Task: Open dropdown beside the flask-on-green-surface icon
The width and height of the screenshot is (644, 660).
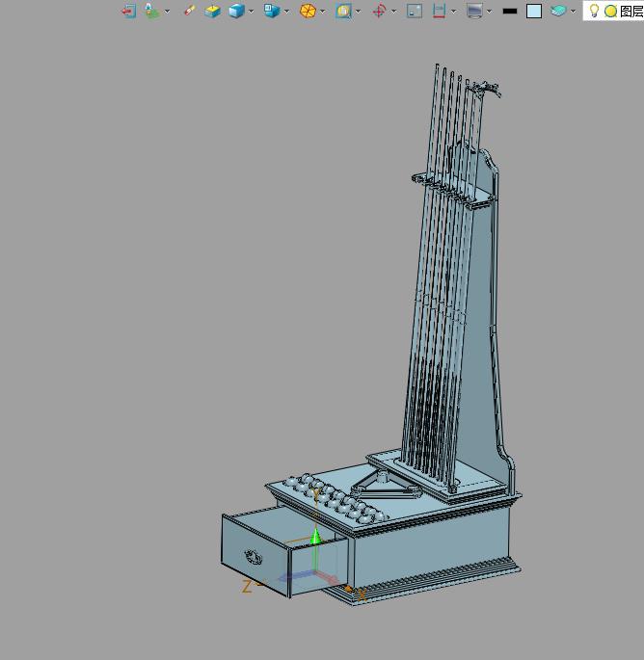Action: pos(167,12)
